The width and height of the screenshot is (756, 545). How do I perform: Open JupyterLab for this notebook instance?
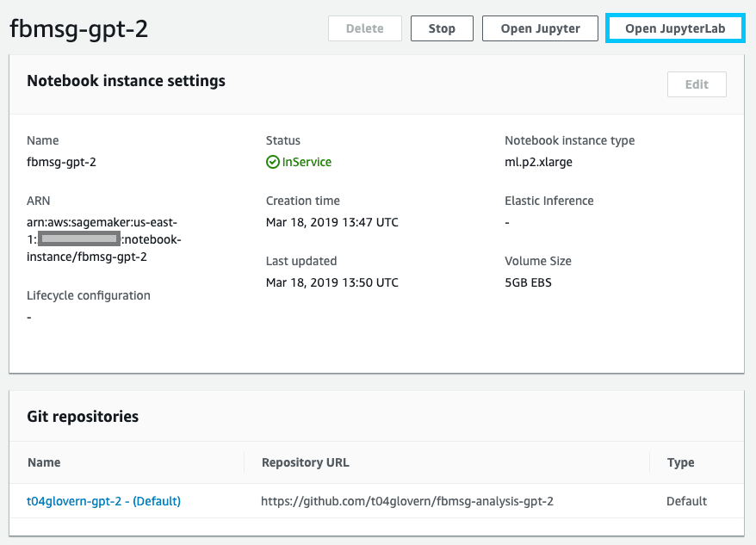[x=674, y=28]
